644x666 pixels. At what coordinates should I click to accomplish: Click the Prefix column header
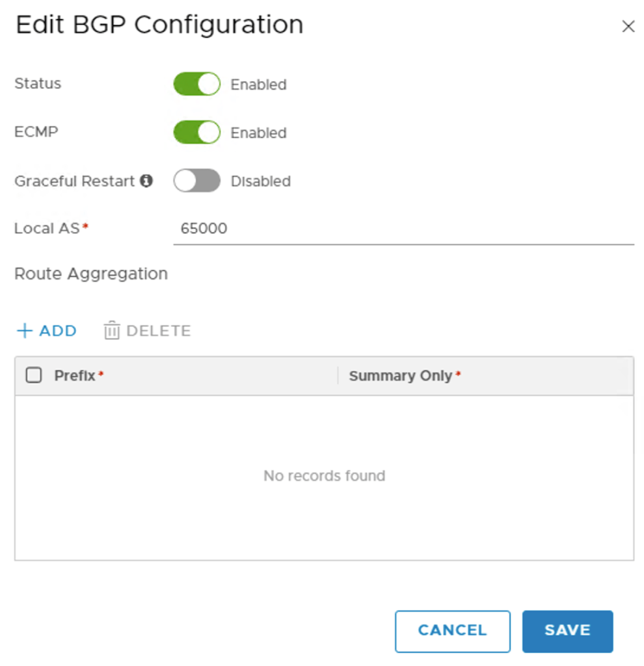pos(75,376)
